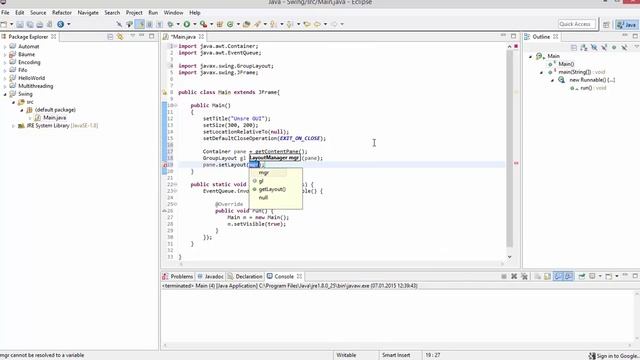
Task: Choose 'mgr' from the content assist list
Action: pos(264,173)
